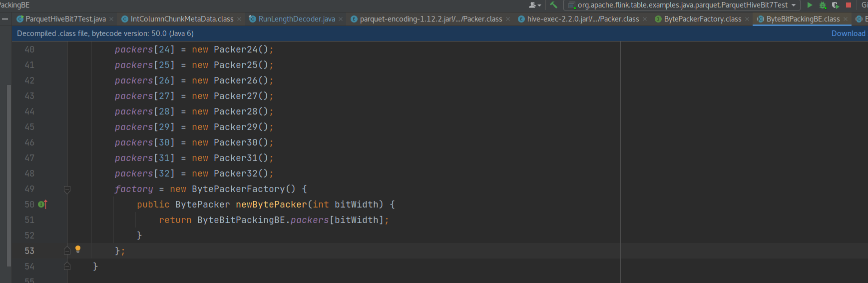Screen dimensions: 868x283
Task: Switch to ByteBitPackingBE.class tab
Action: (x=803, y=19)
